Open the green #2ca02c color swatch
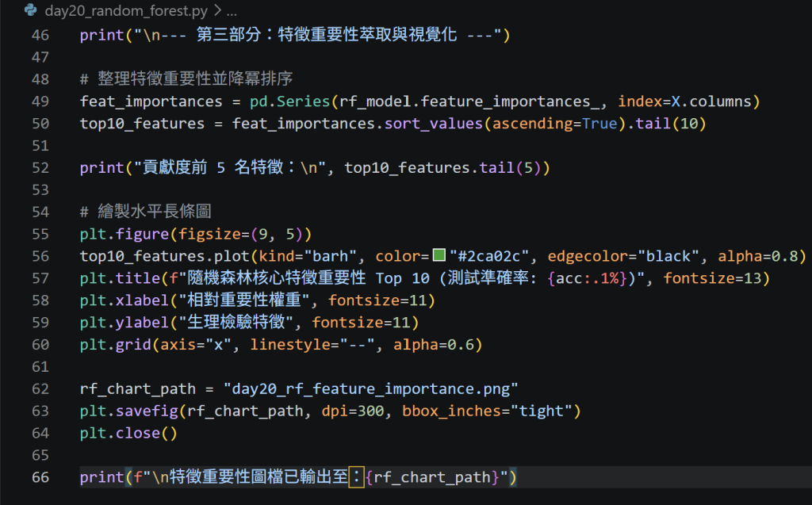The image size is (812, 505). [x=439, y=254]
